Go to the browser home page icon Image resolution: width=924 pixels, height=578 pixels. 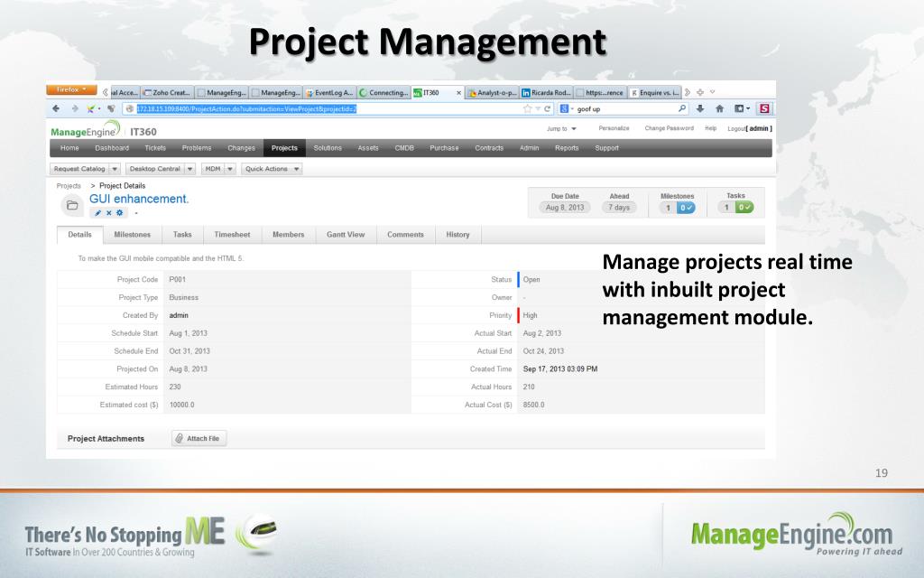coord(719,108)
